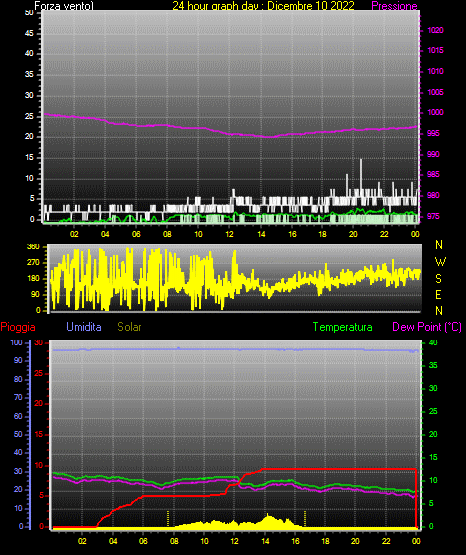Select the Umidita legend label

84,327
